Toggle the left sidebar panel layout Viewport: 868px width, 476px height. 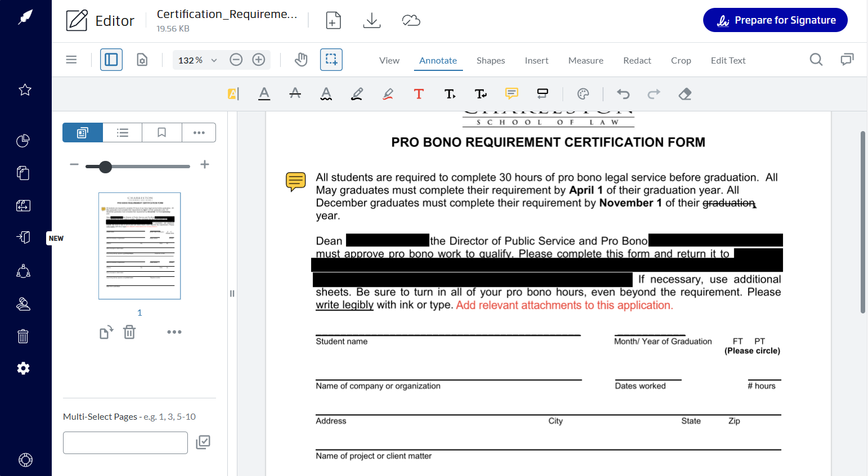[111, 59]
